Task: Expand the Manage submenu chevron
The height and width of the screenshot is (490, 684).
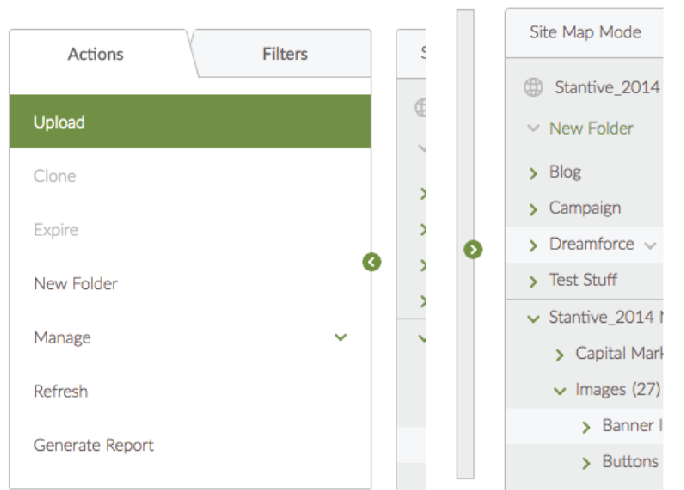Action: point(341,337)
